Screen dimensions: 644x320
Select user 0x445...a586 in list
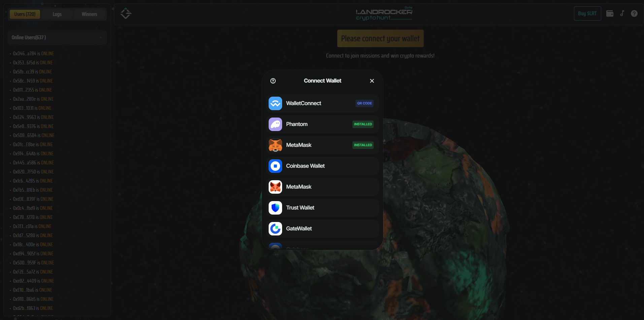(33, 163)
